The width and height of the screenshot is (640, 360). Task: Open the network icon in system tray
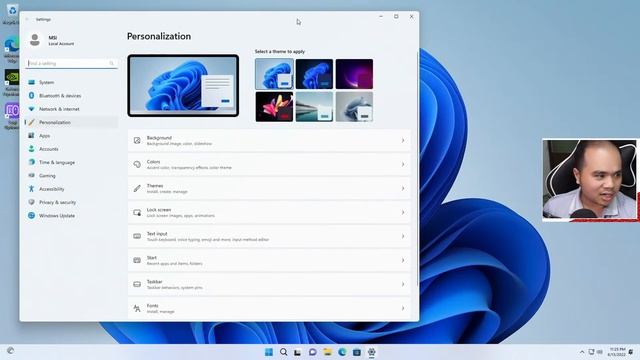pyautogui.click(x=591, y=352)
